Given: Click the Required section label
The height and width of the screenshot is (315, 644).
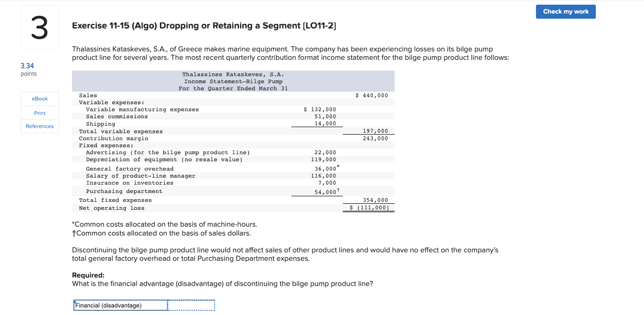Looking at the screenshot, I should click(x=85, y=275).
